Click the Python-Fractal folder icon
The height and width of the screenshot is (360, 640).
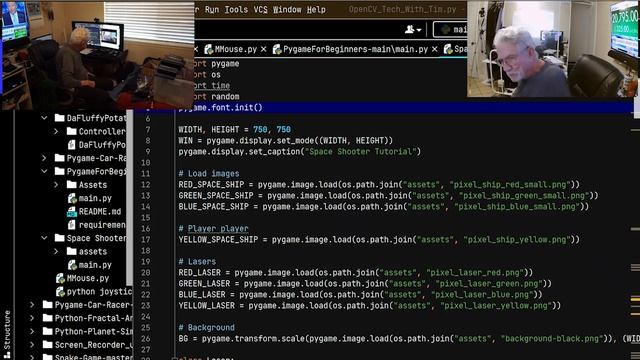pos(47,318)
